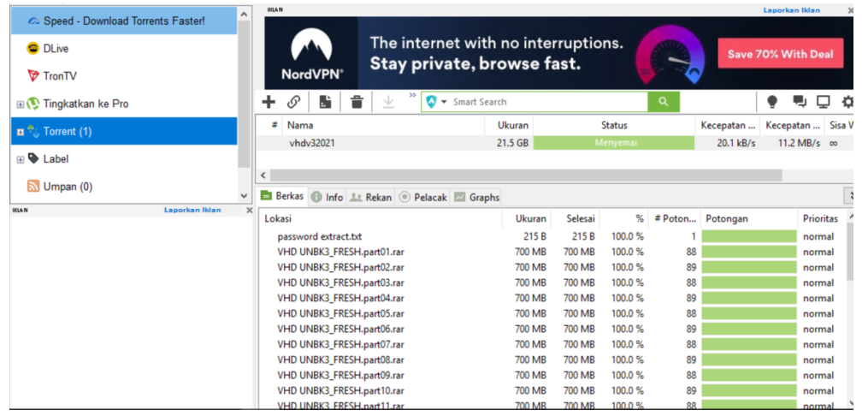Sort torrents by Nama column
The height and width of the screenshot is (416, 868).
(383, 125)
